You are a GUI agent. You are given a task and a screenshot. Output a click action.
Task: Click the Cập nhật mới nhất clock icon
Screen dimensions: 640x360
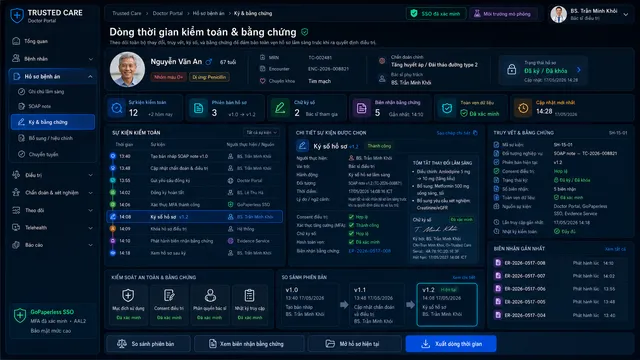pos(523,108)
